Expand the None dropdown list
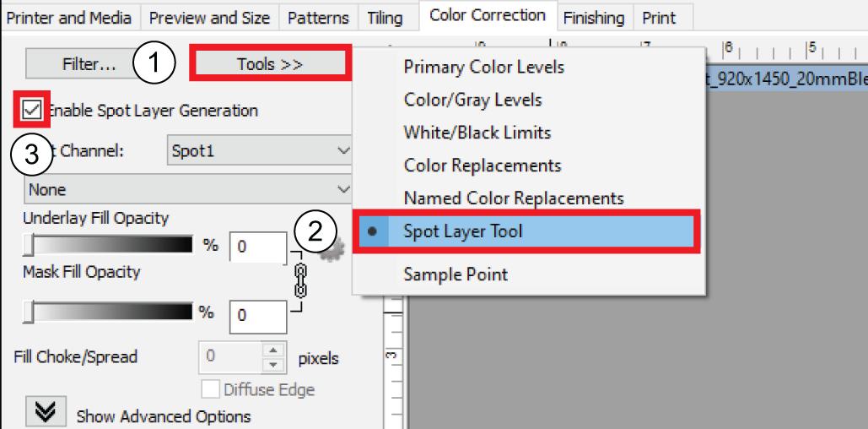Screen dimensions: 868x429 coord(189,190)
